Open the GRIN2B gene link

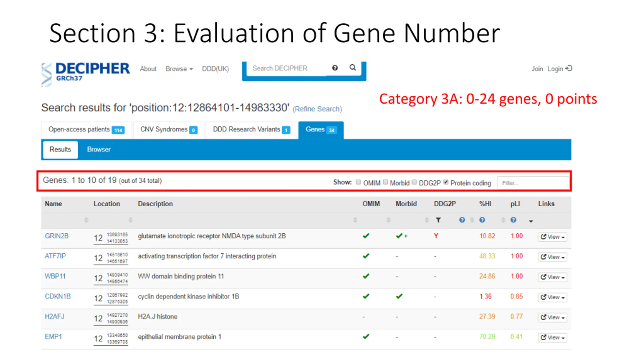pyautogui.click(x=57, y=236)
